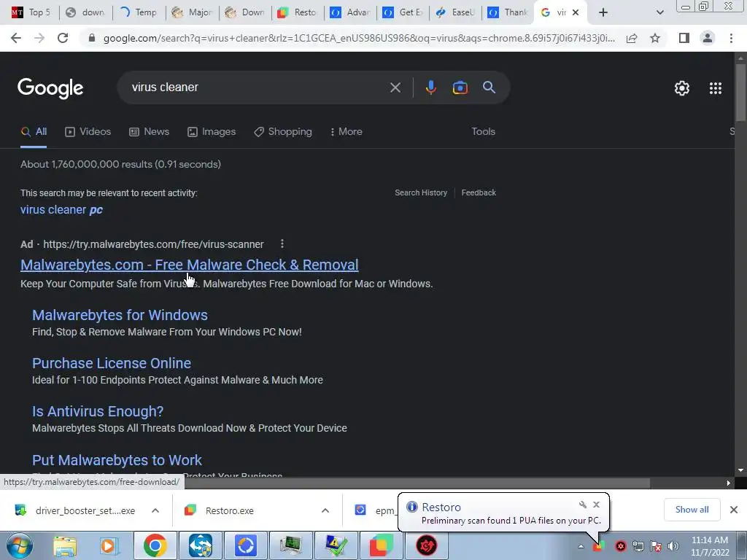747x560 pixels.
Task: Open a new browser tab
Action: pyautogui.click(x=603, y=12)
